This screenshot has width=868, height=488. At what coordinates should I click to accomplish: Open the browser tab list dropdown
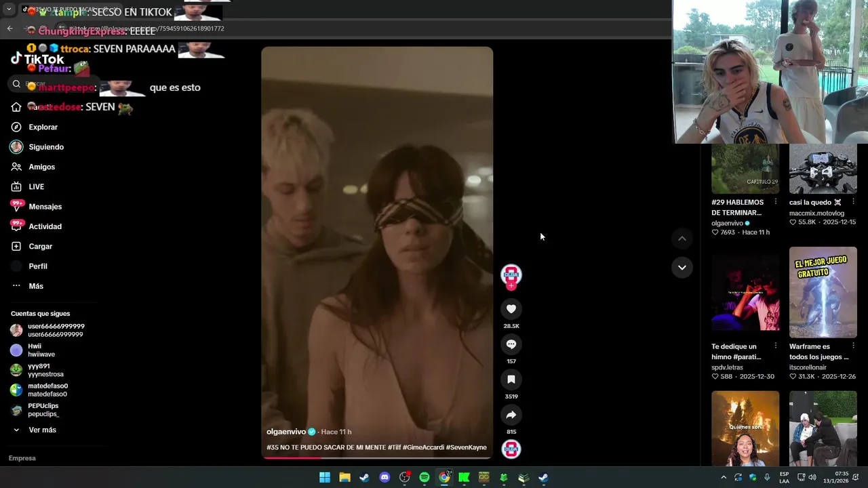pos(9,9)
